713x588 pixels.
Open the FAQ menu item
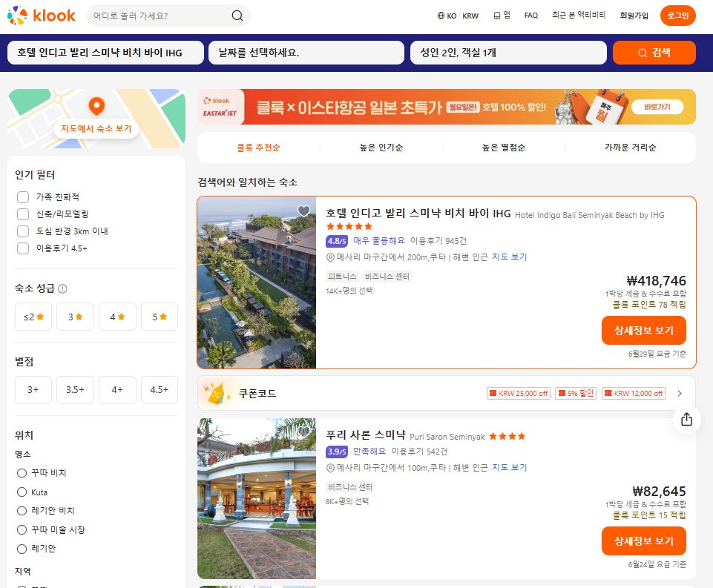point(531,16)
